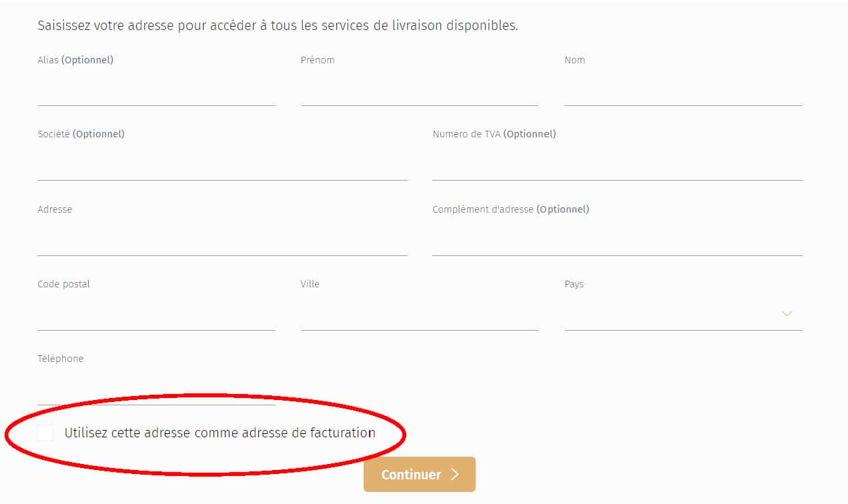
Task: Expand the Pays dropdown chevron arrow
Action: (x=787, y=313)
